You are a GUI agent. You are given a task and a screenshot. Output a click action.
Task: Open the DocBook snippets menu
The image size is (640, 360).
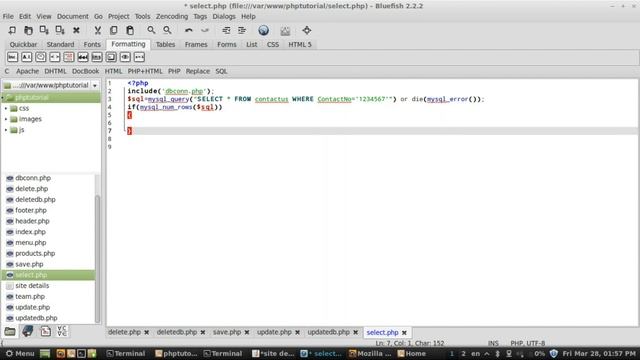(85, 71)
